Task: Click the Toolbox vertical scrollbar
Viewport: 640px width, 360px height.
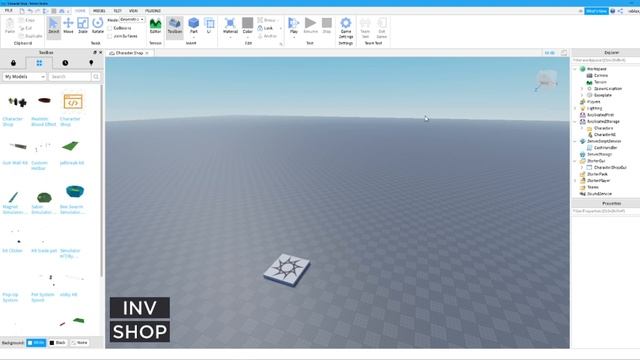Action: click(102, 180)
